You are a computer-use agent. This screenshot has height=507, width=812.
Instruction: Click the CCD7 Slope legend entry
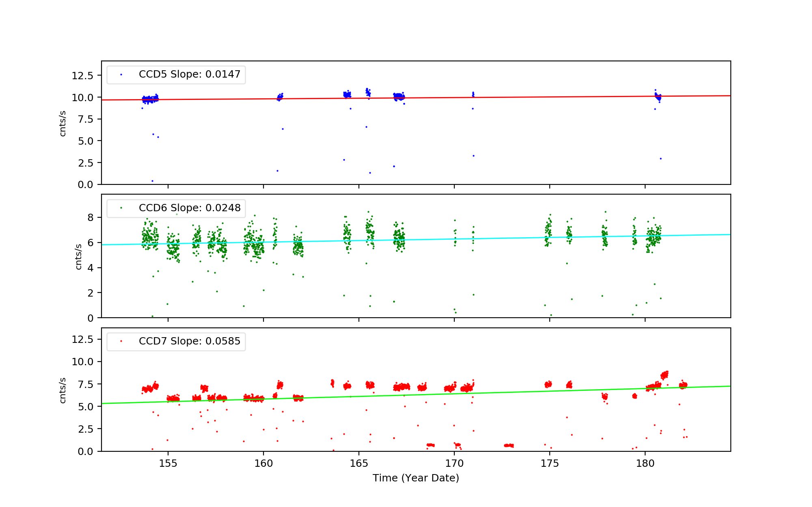point(189,341)
